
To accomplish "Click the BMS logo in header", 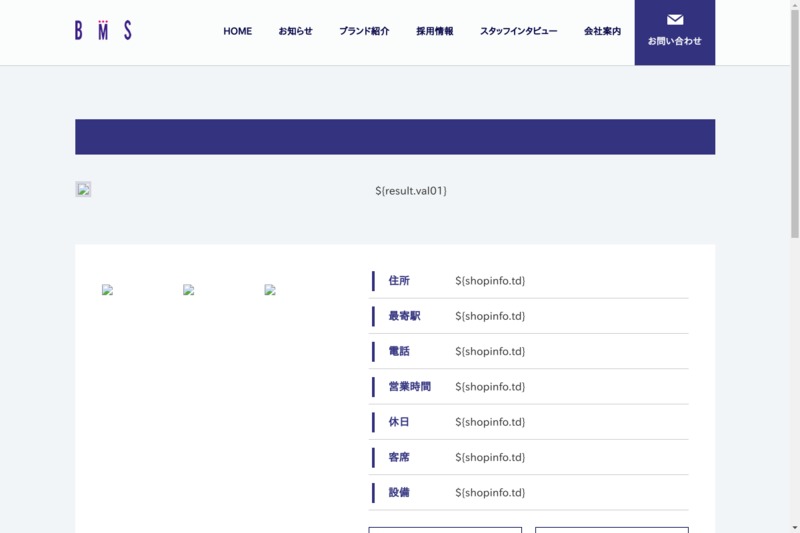I will (103, 30).
